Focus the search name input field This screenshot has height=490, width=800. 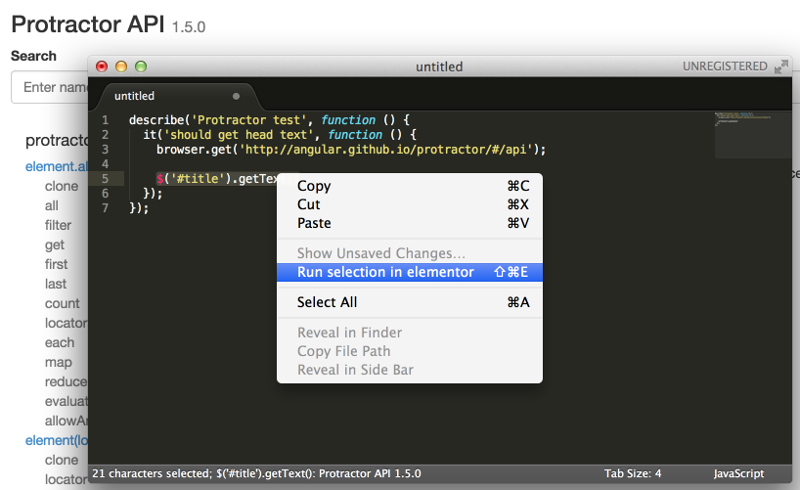click(x=50, y=87)
